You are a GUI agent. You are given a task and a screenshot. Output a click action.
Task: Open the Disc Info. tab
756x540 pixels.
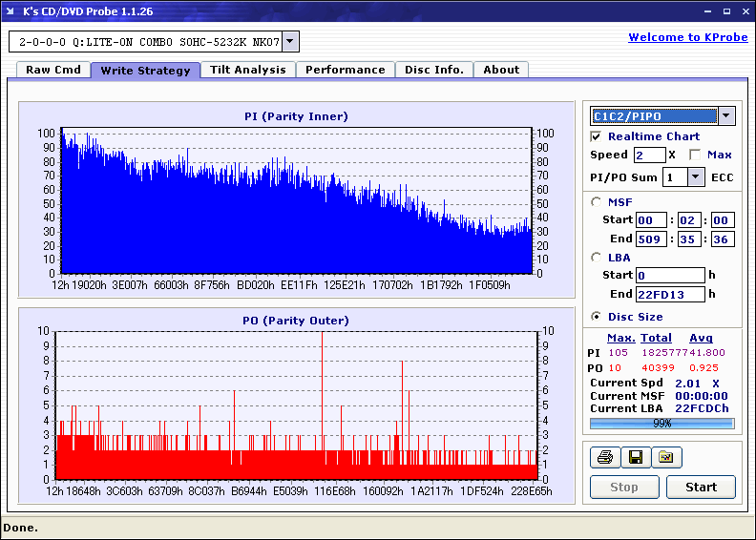433,70
